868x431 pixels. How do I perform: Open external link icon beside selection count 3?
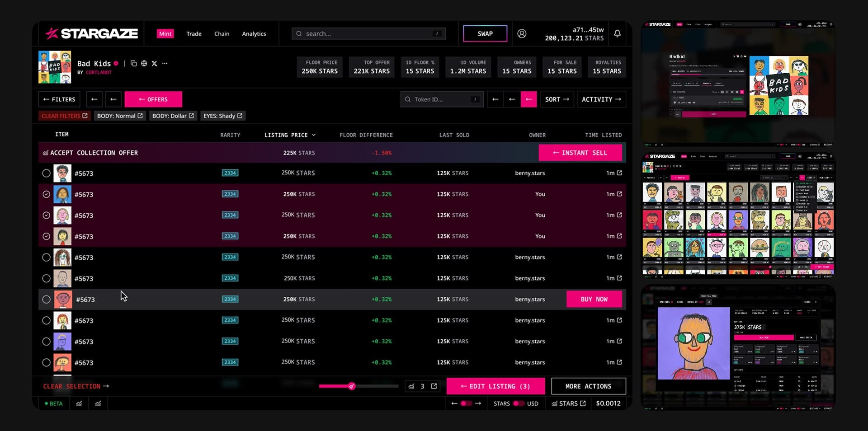434,386
